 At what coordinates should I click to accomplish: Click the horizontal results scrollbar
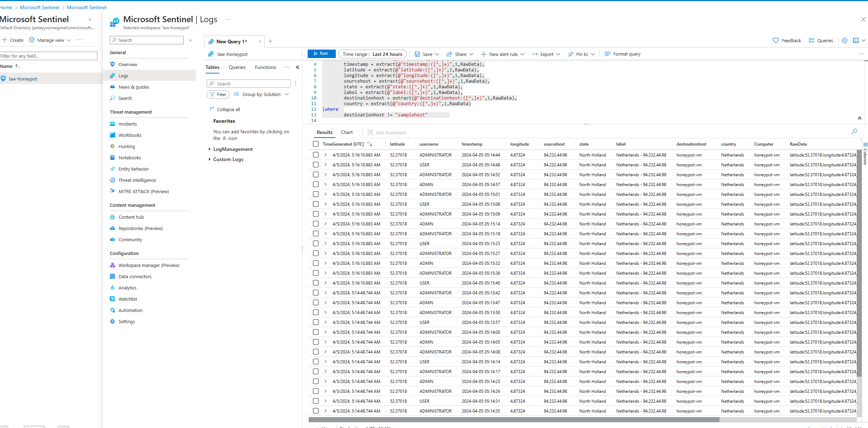click(x=514, y=419)
